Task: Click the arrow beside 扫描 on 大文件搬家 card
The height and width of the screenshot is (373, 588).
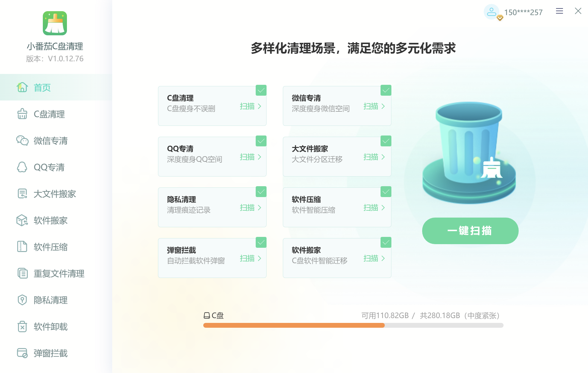Action: (383, 157)
